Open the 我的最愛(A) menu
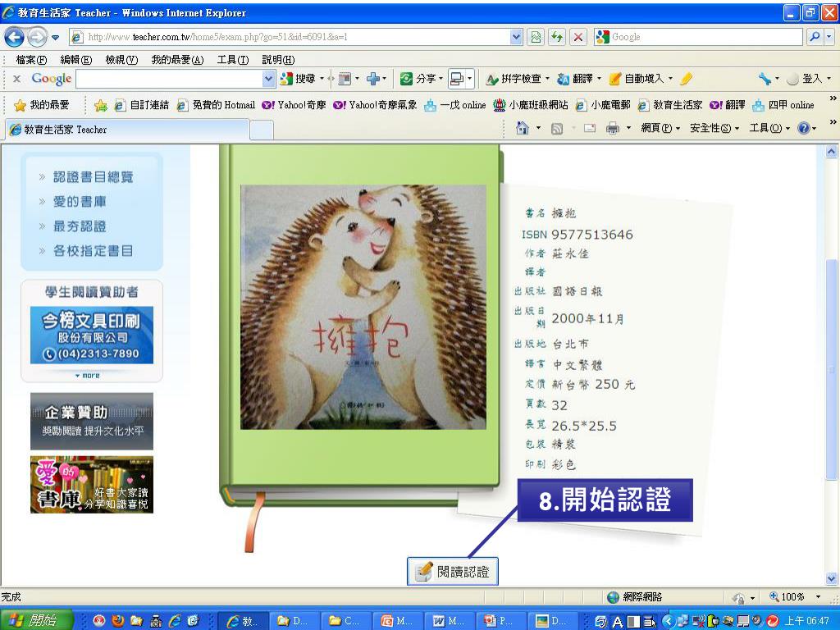840x630 pixels. coord(177,59)
